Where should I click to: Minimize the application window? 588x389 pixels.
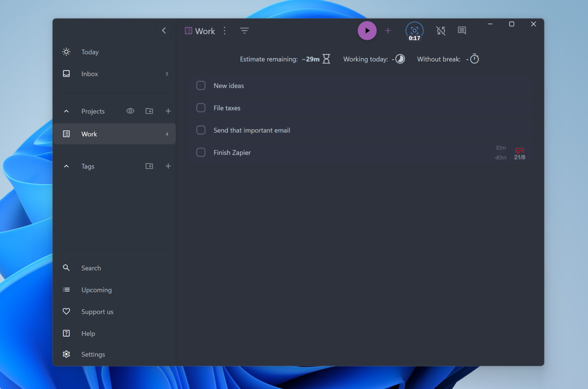(x=490, y=24)
